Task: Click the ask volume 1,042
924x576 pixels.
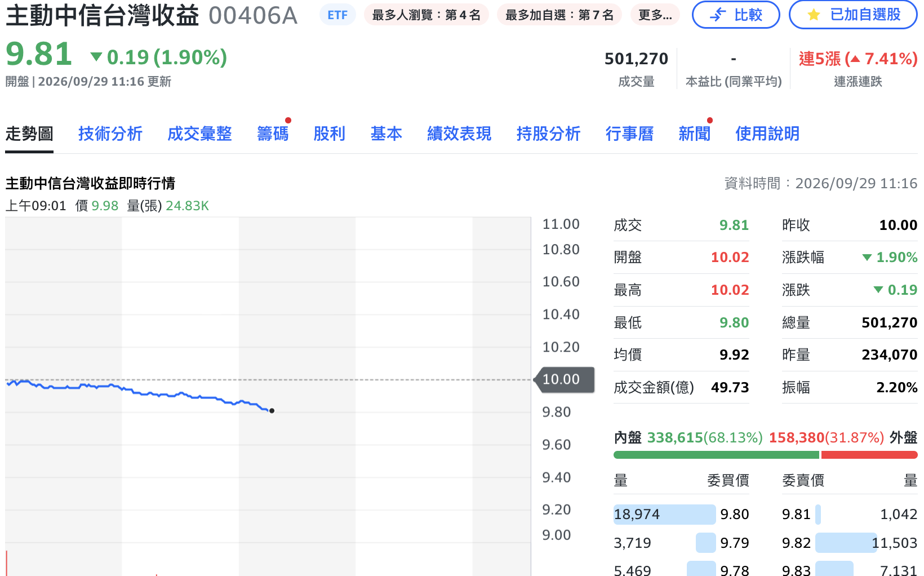Action: (x=899, y=515)
